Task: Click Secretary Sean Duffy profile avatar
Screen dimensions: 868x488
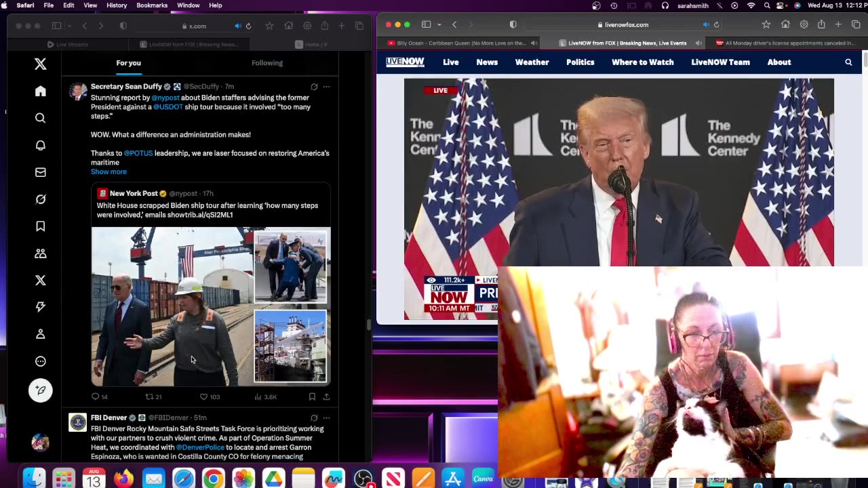Action: (78, 91)
